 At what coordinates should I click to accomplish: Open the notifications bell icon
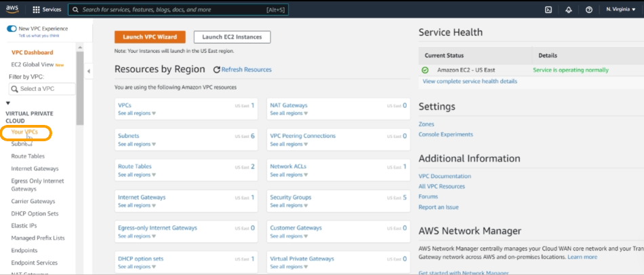click(569, 10)
